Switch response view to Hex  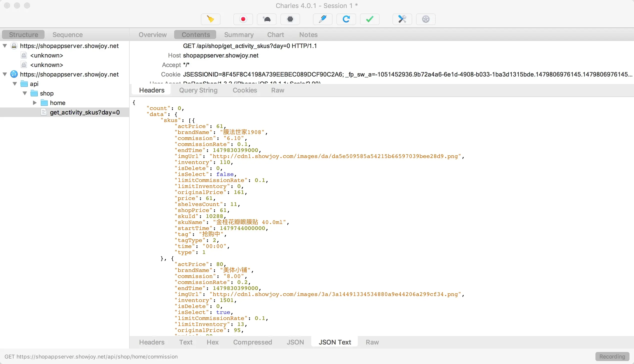(x=212, y=342)
